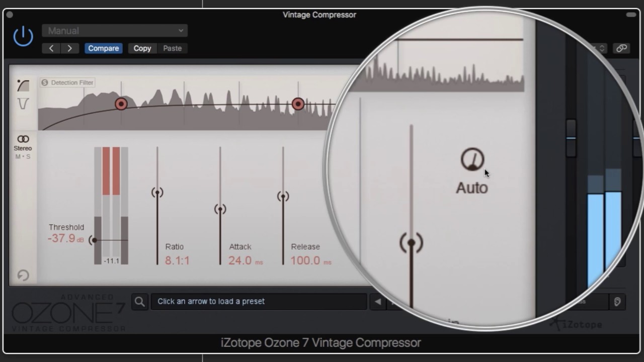Switch to M•S mid-side mode
Viewport: 644px width, 362px height.
tap(23, 157)
